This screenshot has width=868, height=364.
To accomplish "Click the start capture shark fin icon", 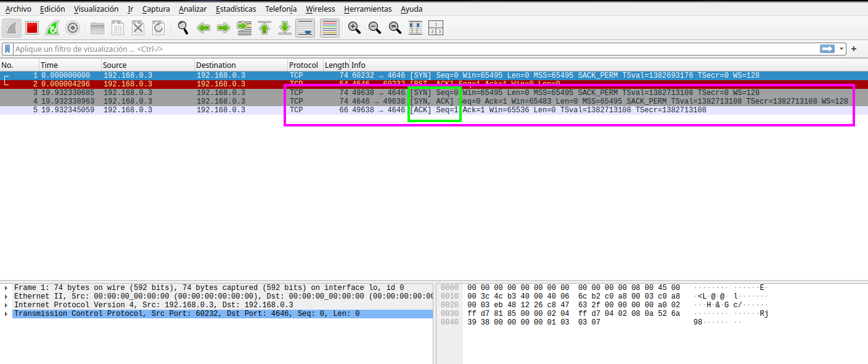I will click(x=12, y=28).
